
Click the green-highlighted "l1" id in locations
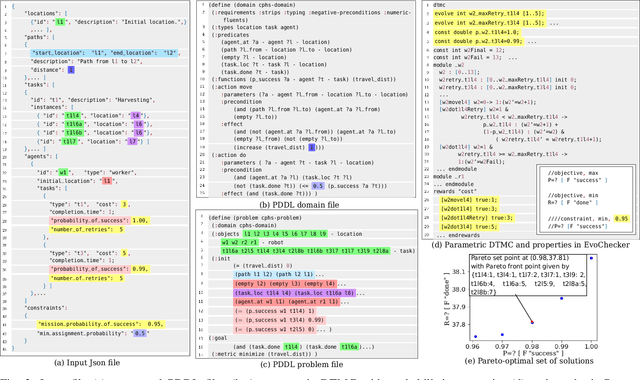60,22
